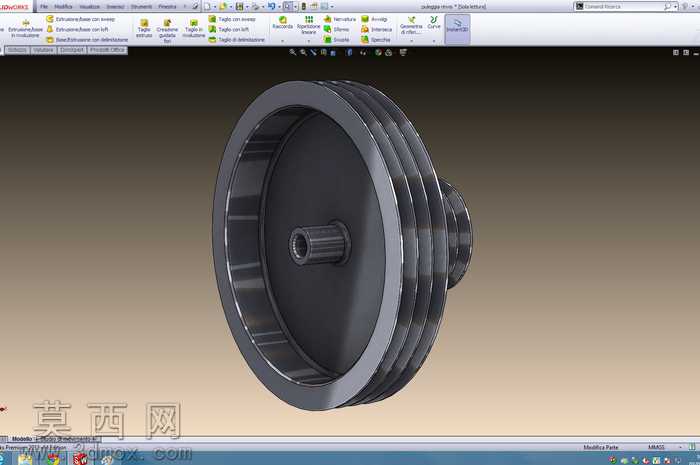Expand the Open document dropdown arrow
700x465 pixels.
[230, 7]
